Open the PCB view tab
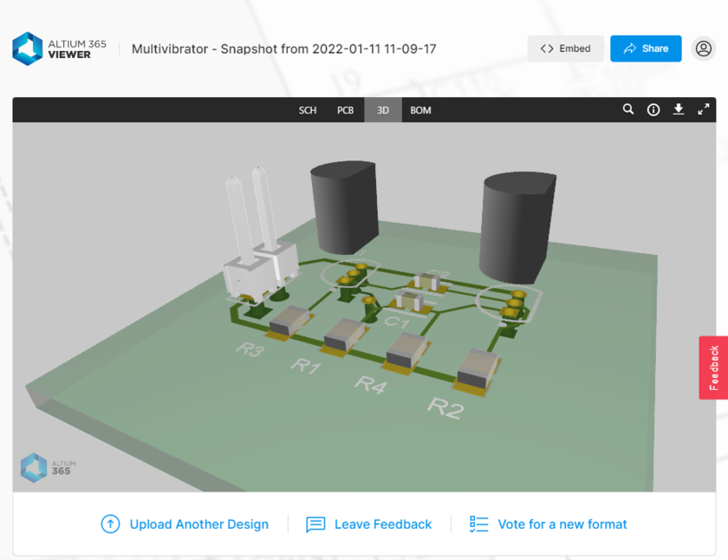 [x=345, y=110]
